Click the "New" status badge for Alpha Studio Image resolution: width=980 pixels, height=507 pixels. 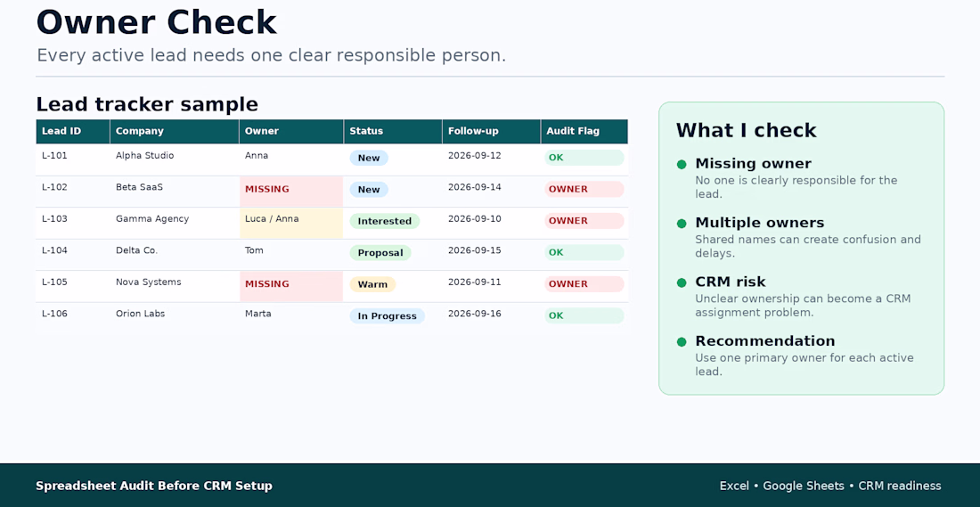(x=369, y=159)
